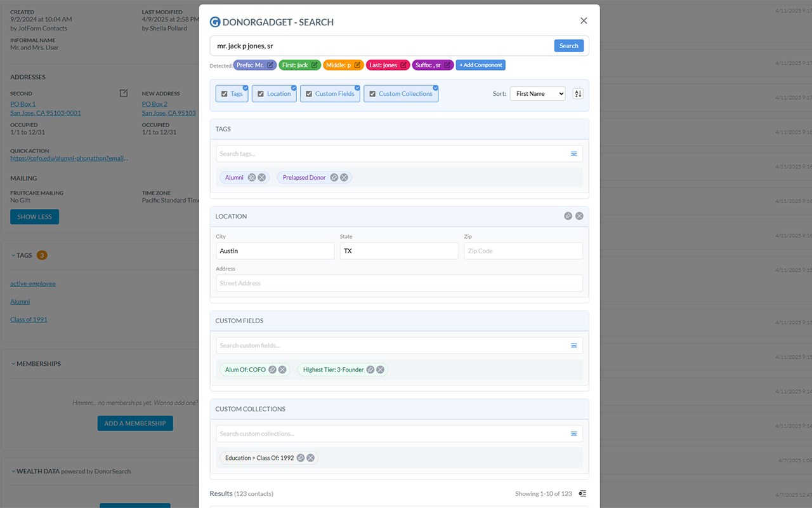Click the link icon on Alumni tag
Image resolution: width=812 pixels, height=508 pixels.
point(252,178)
